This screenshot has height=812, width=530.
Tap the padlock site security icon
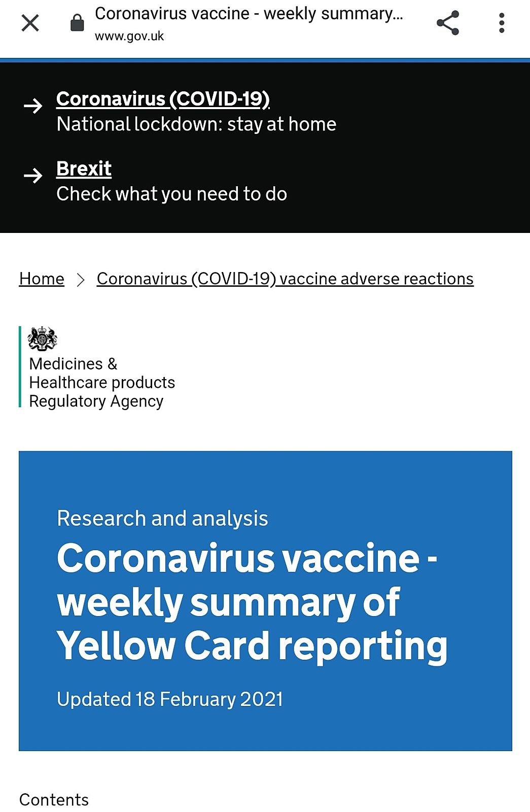(77, 23)
